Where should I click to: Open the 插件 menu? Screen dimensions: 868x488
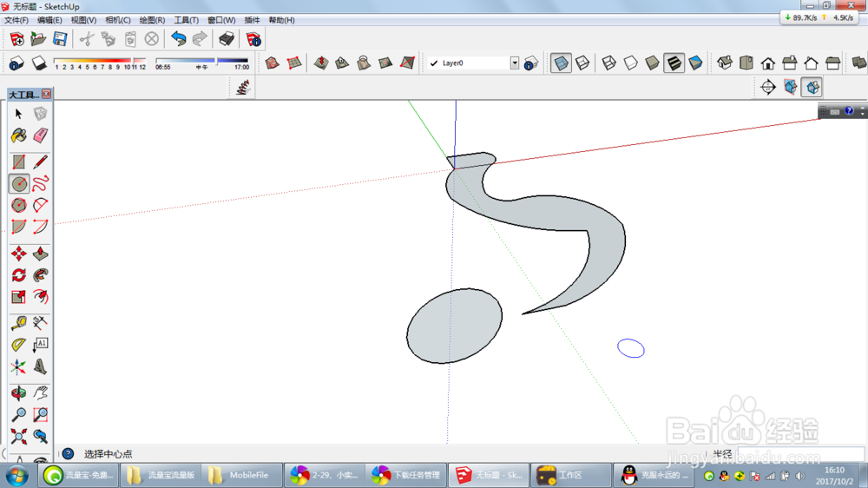coord(252,20)
